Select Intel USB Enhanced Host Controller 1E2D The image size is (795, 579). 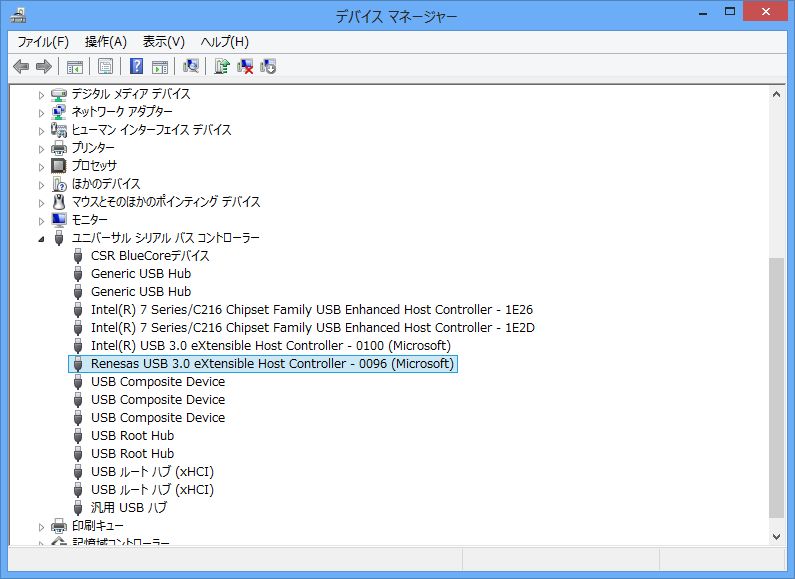coord(313,328)
